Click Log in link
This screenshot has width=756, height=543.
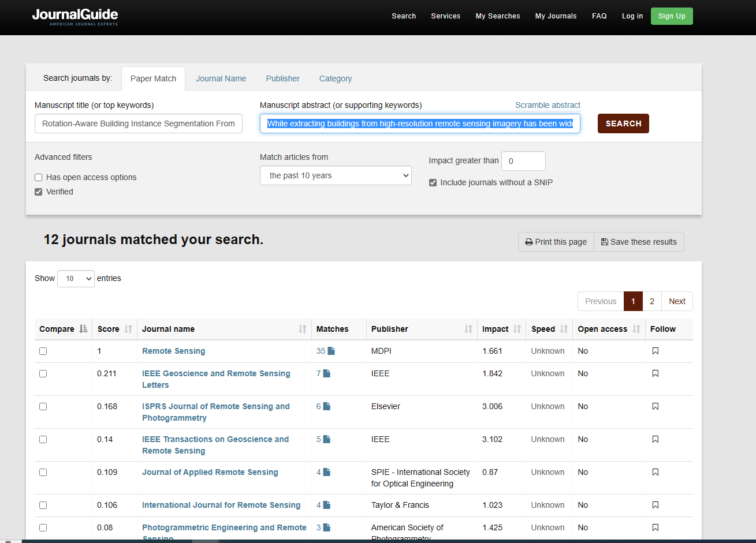(632, 16)
